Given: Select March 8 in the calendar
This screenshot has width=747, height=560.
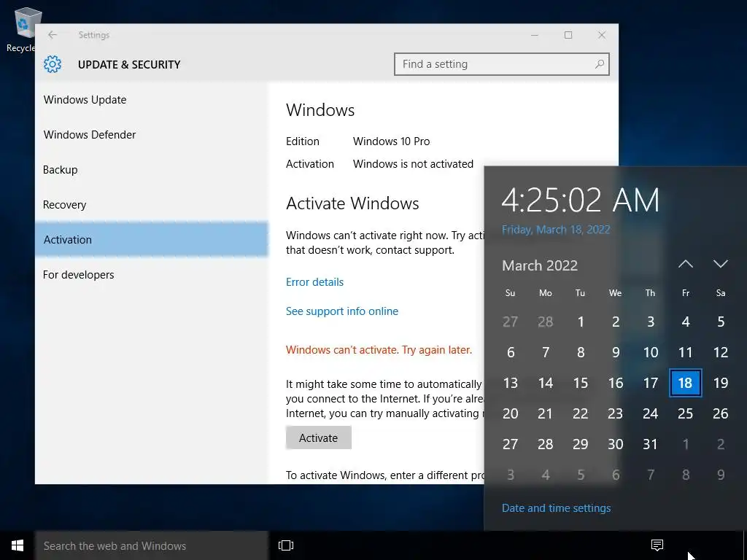Looking at the screenshot, I should click(x=580, y=352).
